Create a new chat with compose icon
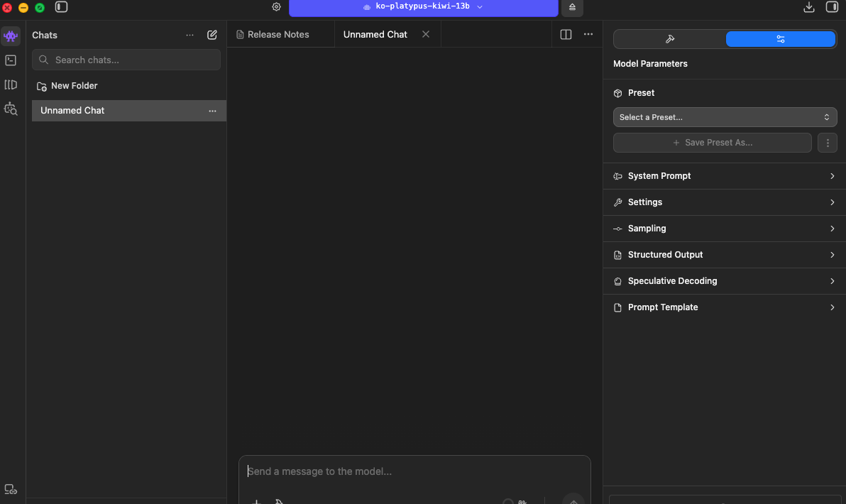Viewport: 846px width, 504px height. pyautogui.click(x=212, y=35)
